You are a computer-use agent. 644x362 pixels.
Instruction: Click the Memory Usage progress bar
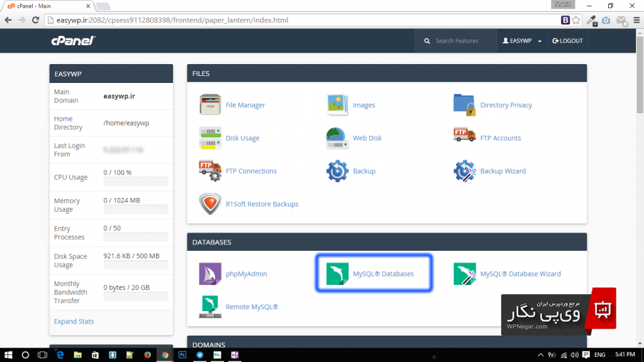pos(136,209)
